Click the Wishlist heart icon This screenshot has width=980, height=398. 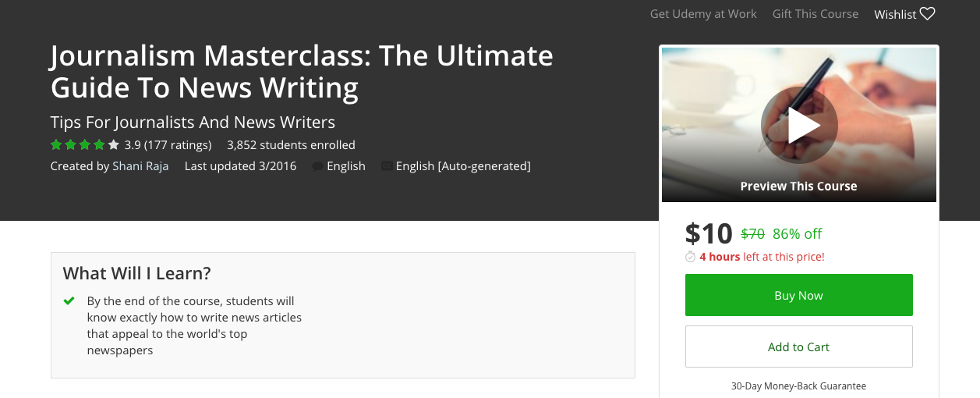[927, 14]
